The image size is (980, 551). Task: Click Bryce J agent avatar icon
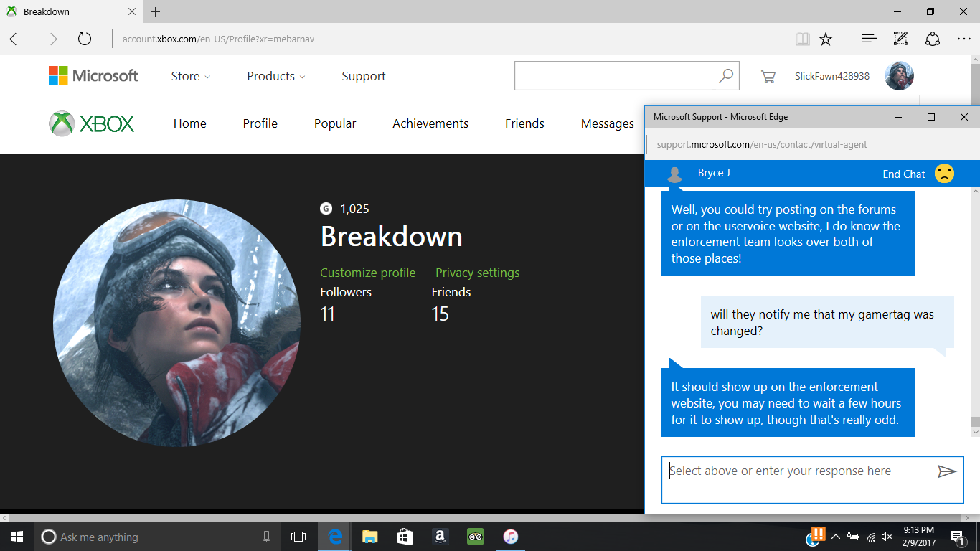[674, 174]
